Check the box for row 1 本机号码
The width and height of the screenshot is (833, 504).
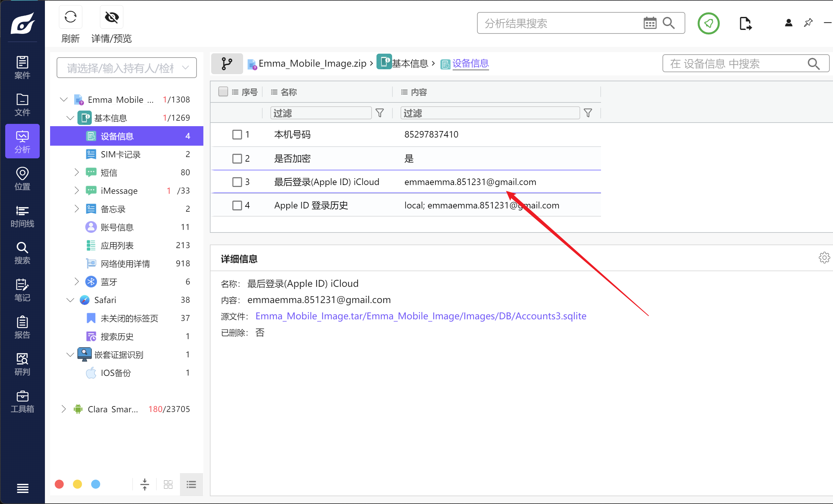point(237,134)
